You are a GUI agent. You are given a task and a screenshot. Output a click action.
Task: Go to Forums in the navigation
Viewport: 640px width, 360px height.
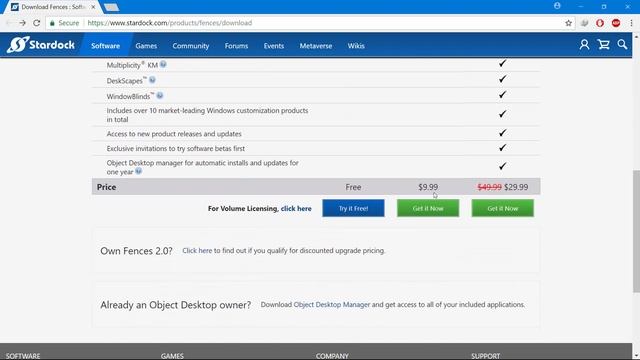[236, 46]
